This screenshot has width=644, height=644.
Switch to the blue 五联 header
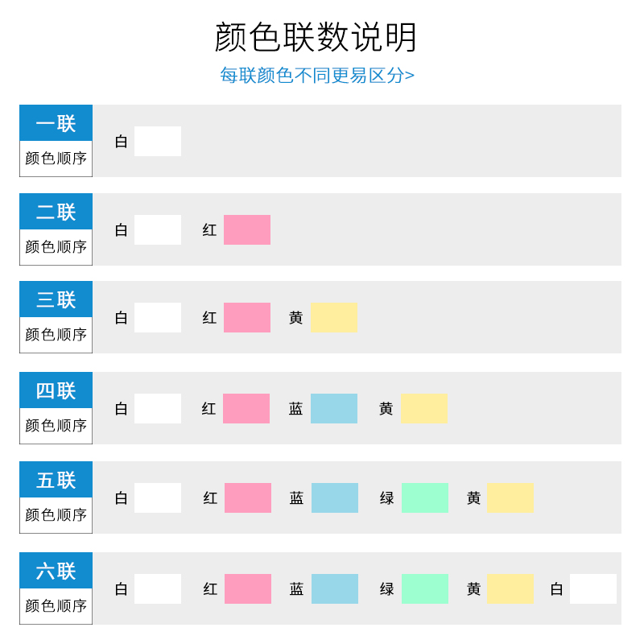(x=56, y=480)
